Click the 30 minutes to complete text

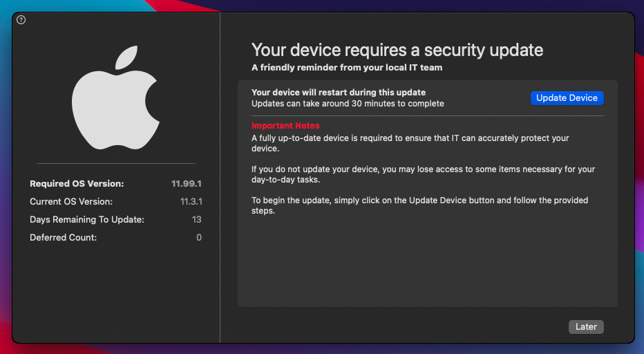coord(348,104)
